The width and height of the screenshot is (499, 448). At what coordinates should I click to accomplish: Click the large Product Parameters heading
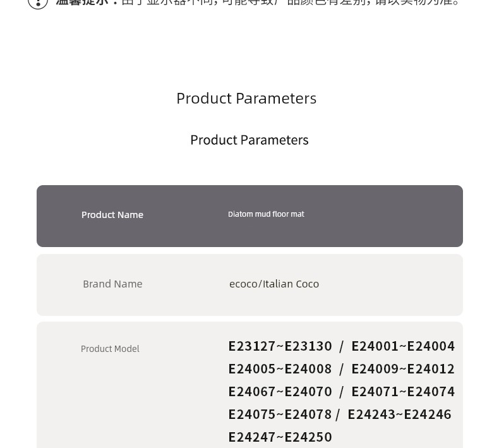click(x=246, y=99)
